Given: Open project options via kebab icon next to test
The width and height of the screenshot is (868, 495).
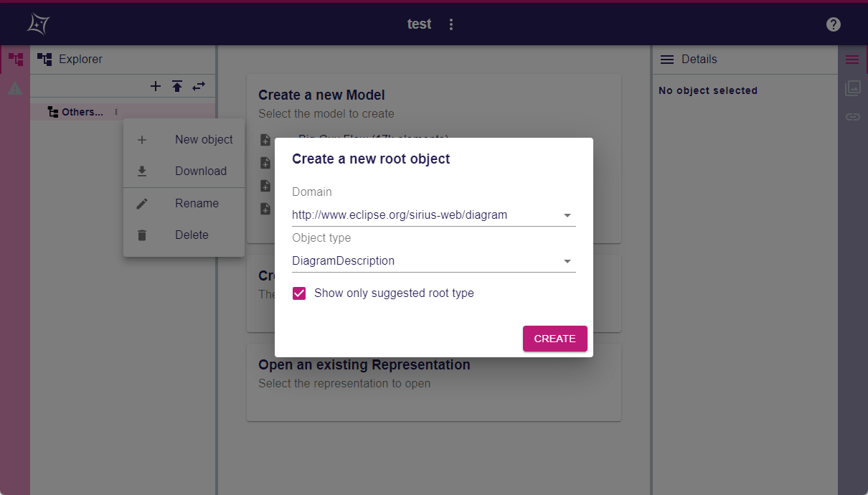Looking at the screenshot, I should pyautogui.click(x=450, y=24).
